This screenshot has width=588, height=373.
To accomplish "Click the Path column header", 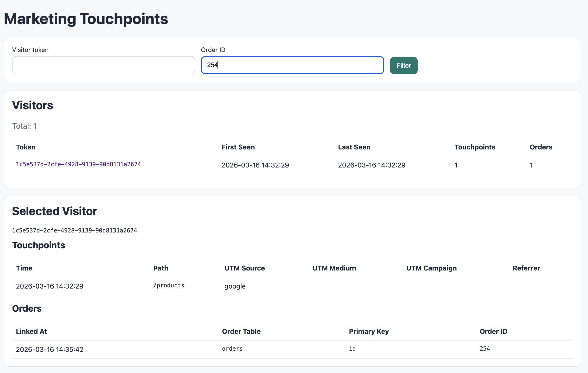I will coord(161,268).
